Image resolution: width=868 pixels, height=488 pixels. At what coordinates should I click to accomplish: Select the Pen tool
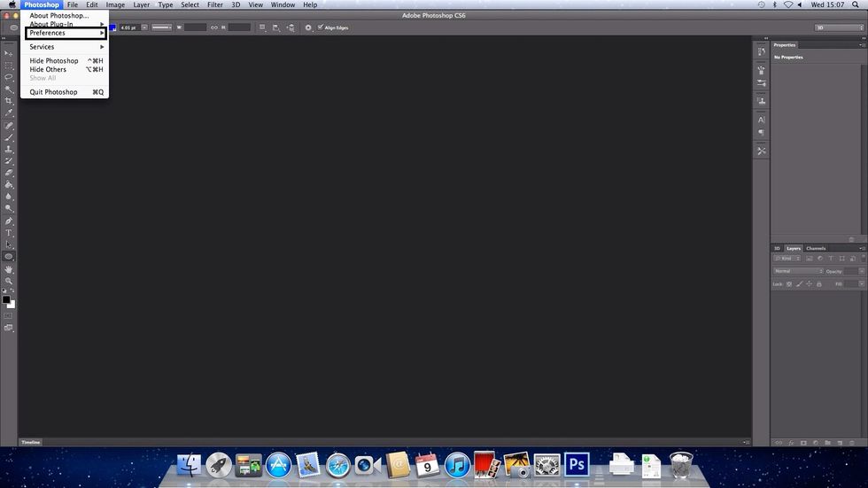tap(8, 221)
